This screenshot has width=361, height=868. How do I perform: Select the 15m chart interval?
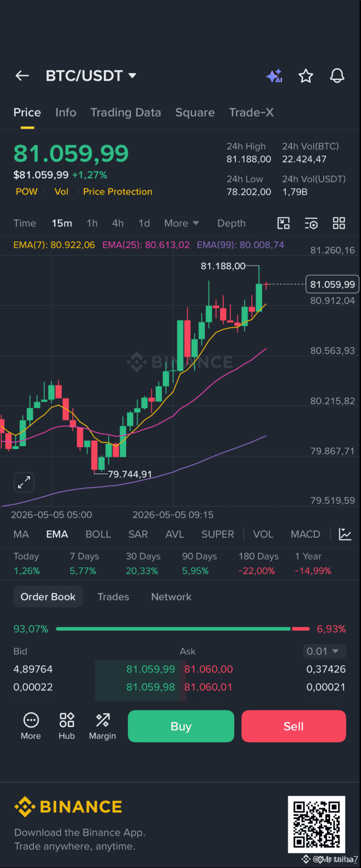coord(62,223)
